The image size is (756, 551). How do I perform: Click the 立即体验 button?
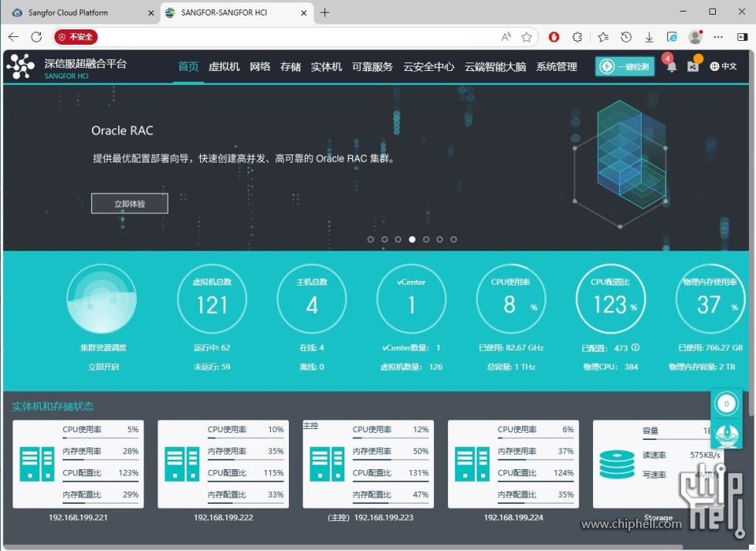(x=130, y=203)
